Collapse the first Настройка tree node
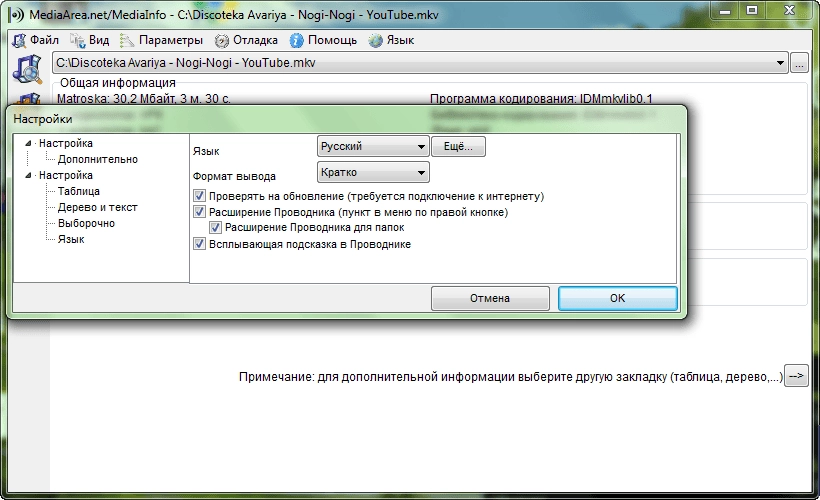This screenshot has width=820, height=500. 28,143
